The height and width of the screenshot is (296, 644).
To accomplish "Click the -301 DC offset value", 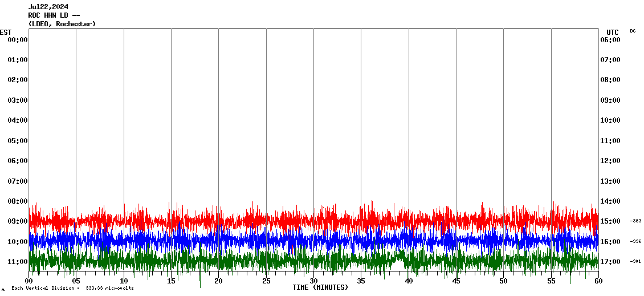I will click(x=635, y=262).
